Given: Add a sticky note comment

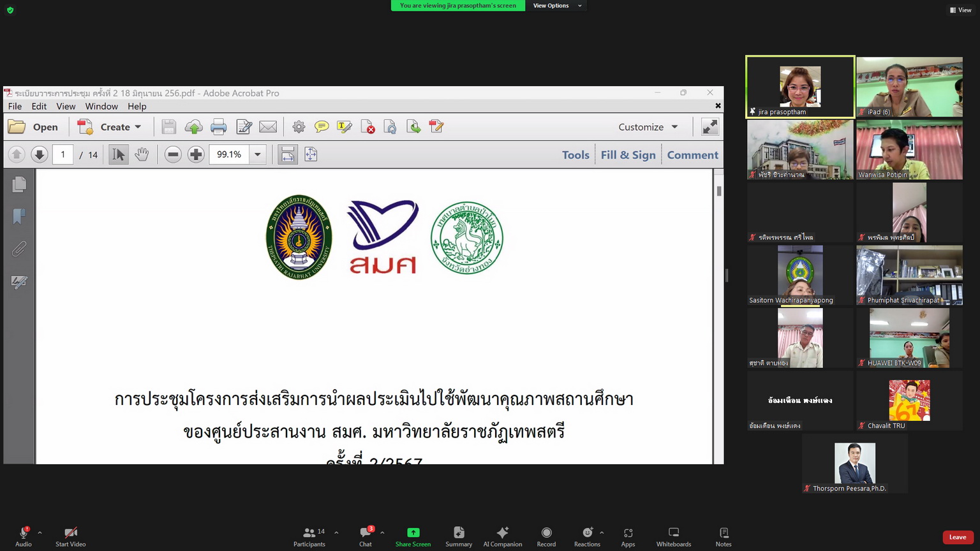Looking at the screenshot, I should tap(322, 127).
